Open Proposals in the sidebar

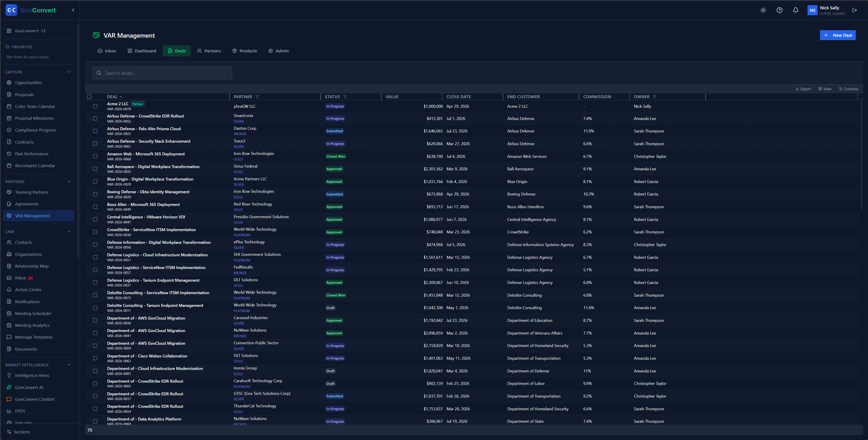[x=24, y=95]
